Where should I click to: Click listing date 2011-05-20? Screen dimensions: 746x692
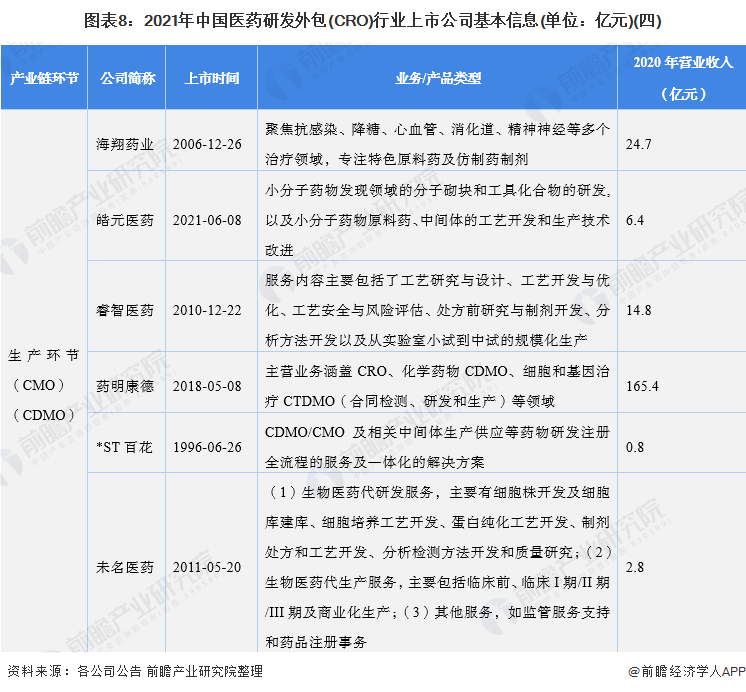tap(207, 567)
